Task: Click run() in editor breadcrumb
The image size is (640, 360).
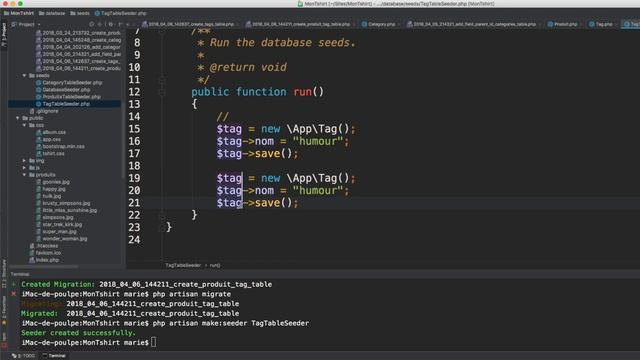Action: click(215, 265)
